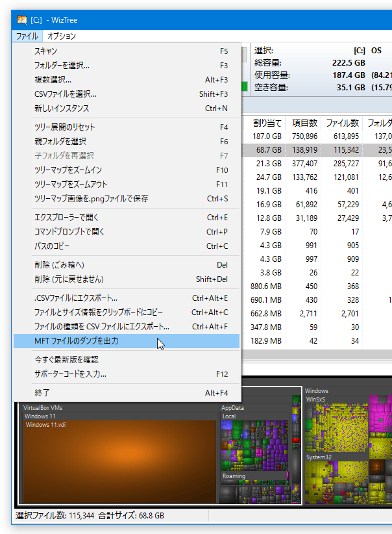Click file count 121,081
The height and width of the screenshot is (534, 392).
point(346,177)
